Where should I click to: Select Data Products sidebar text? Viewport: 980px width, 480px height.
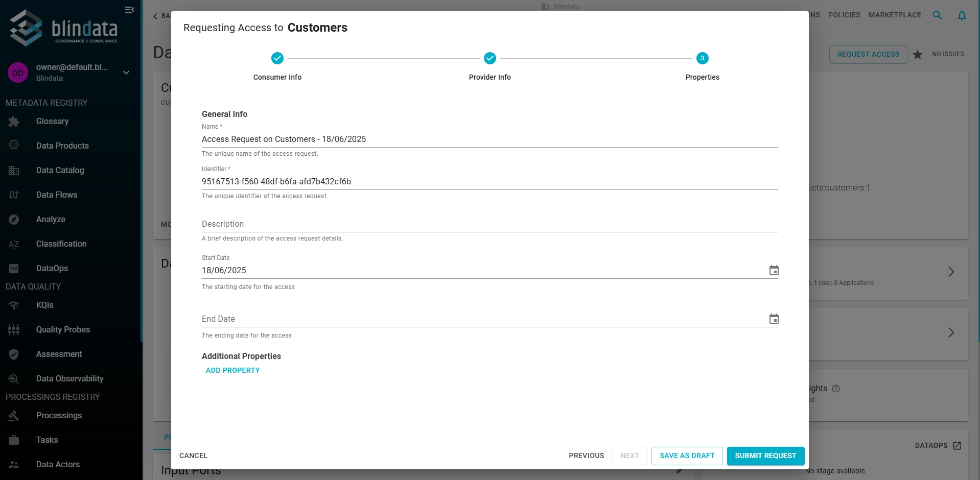coord(62,146)
